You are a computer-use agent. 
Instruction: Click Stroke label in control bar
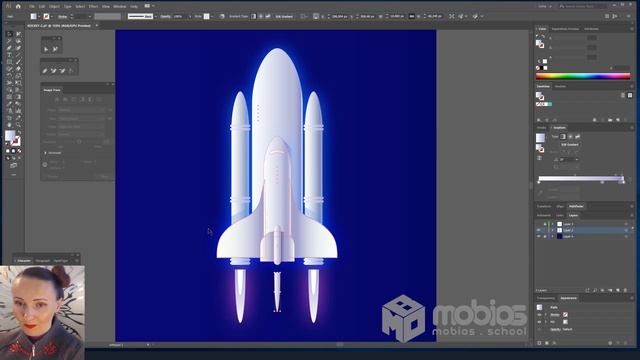(x=62, y=16)
